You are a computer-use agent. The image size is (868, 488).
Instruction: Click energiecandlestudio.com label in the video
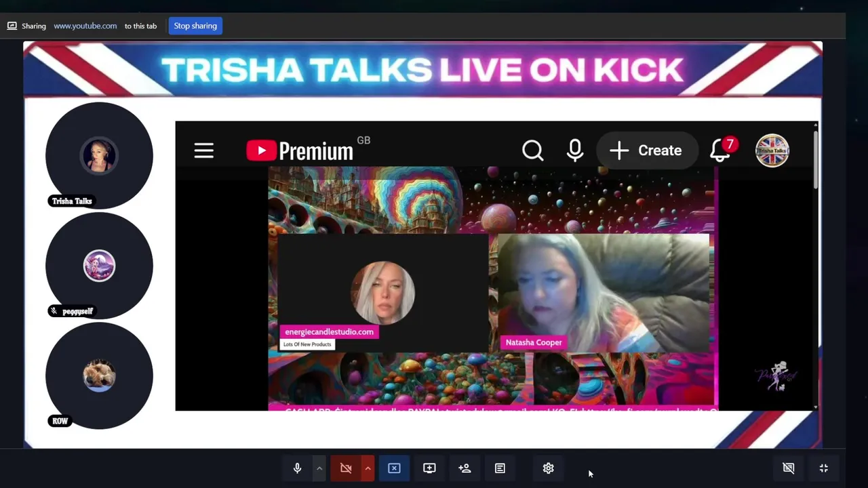click(329, 331)
